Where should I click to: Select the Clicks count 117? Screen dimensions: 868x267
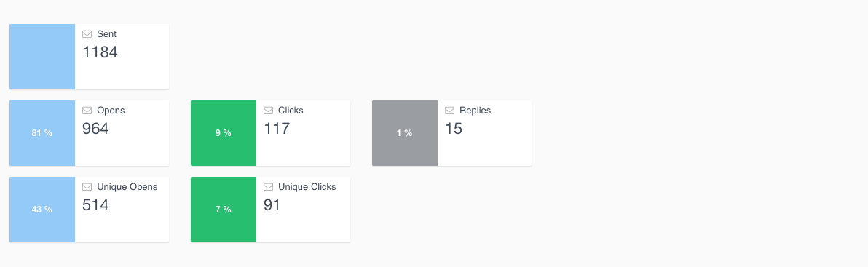[x=277, y=129]
